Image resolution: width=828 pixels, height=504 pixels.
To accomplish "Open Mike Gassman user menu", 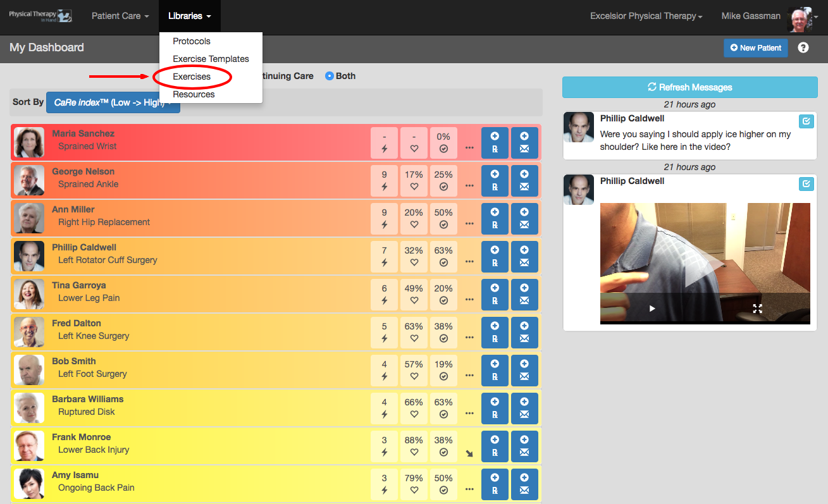I will pos(751,16).
